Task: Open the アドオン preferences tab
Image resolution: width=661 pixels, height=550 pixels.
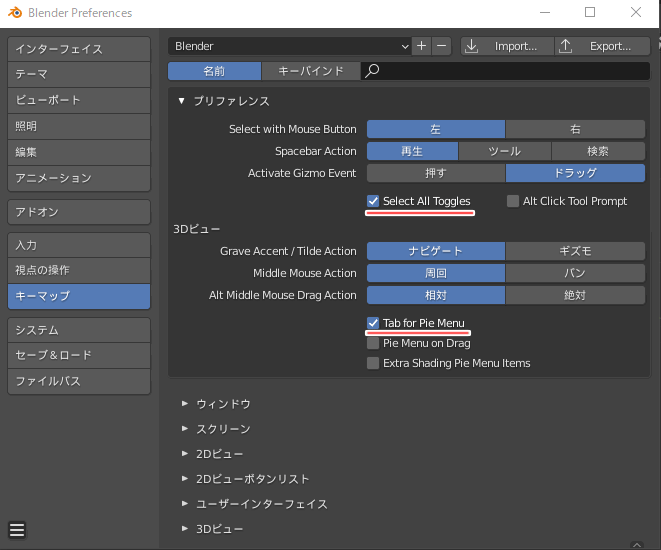Action: point(79,212)
